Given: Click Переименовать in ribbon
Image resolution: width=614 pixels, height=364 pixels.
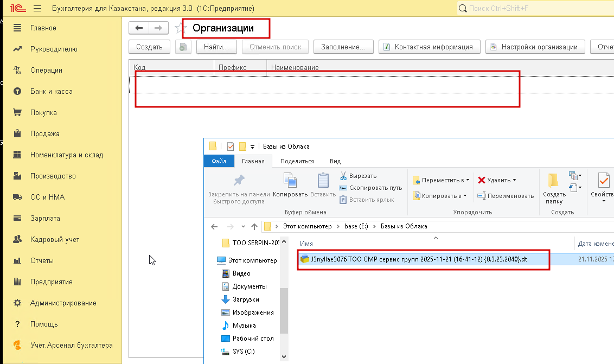Looking at the screenshot, I should 506,195.
